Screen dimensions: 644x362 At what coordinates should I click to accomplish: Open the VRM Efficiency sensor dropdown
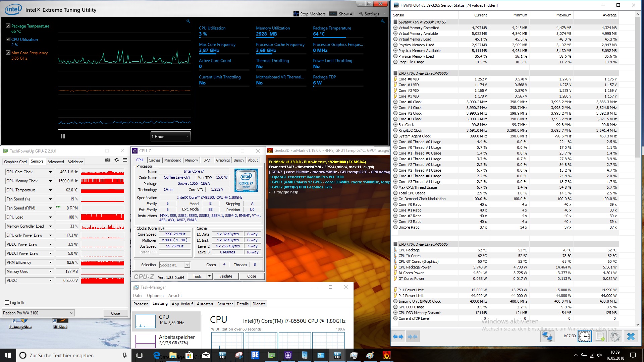(x=50, y=262)
